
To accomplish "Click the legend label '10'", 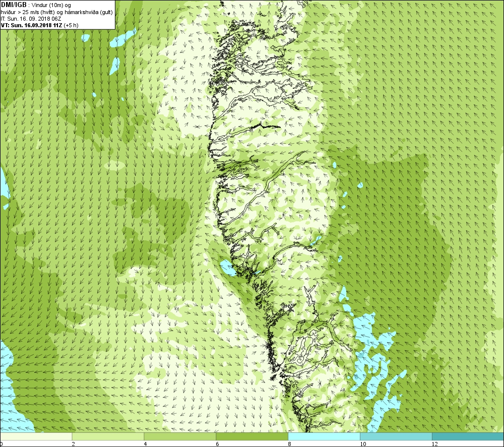I will 363,444.
